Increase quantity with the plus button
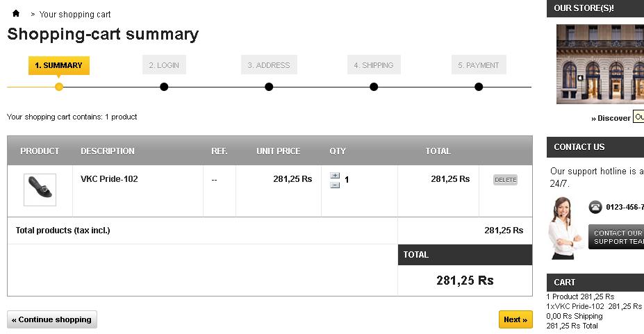Viewport: 644px width, 334px height. click(x=335, y=176)
